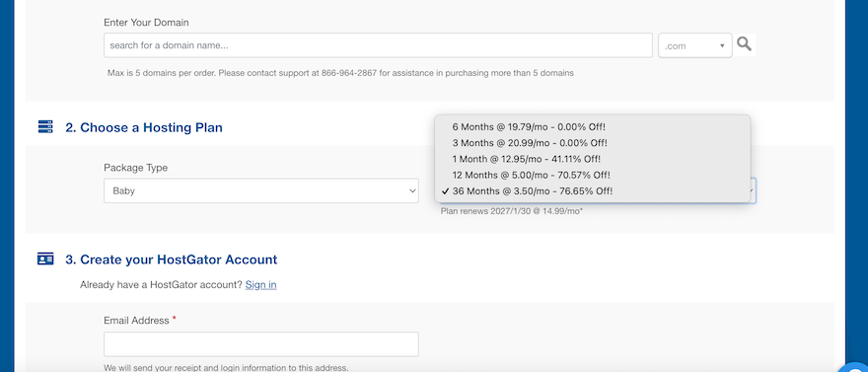Click the 'Email Address' field label
This screenshot has width=868, height=372.
pyautogui.click(x=136, y=321)
